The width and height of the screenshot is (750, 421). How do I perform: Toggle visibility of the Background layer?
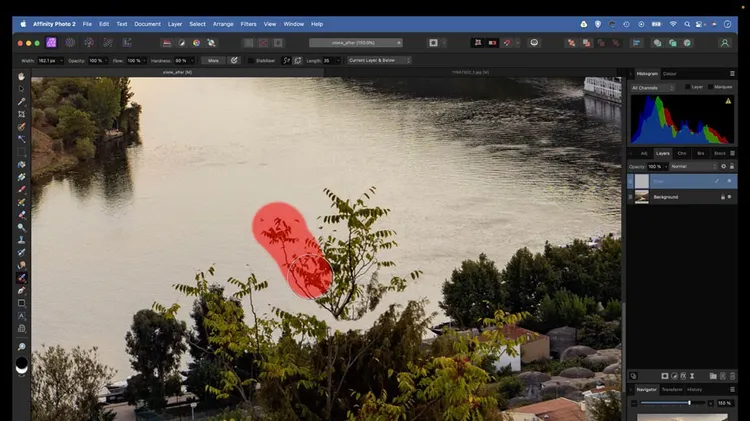729,197
